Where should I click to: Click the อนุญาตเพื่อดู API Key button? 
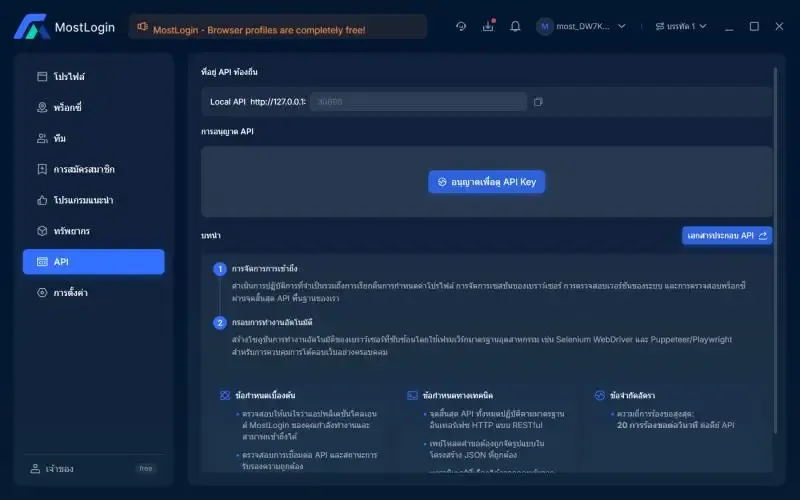[486, 182]
